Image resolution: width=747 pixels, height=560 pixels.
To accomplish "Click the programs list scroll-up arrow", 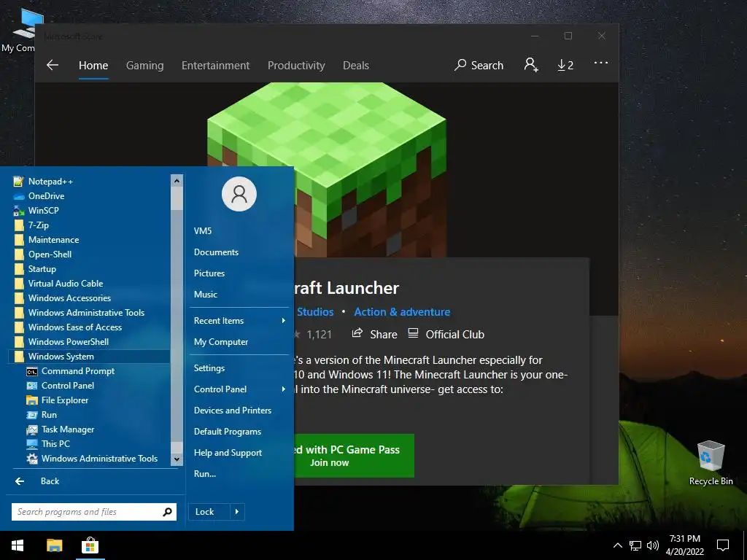I will (x=177, y=181).
